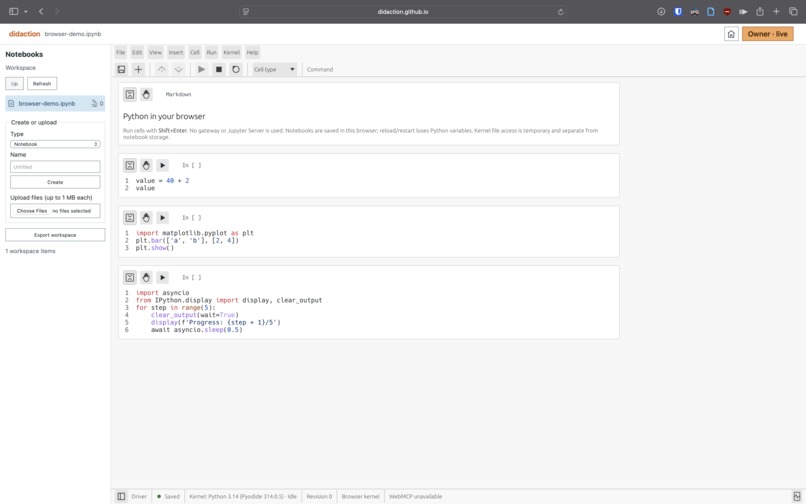Viewport: 806px width, 504px height.
Task: Open the Insert menu
Action: point(176,52)
